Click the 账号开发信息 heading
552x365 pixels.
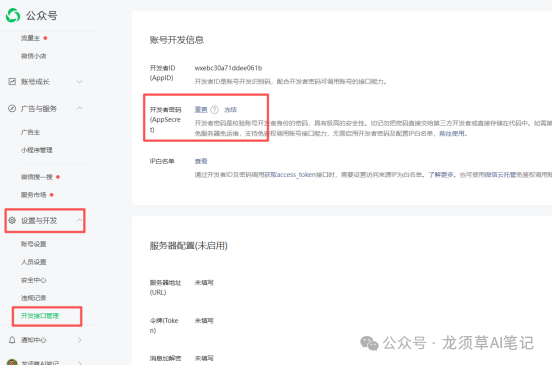click(x=177, y=40)
